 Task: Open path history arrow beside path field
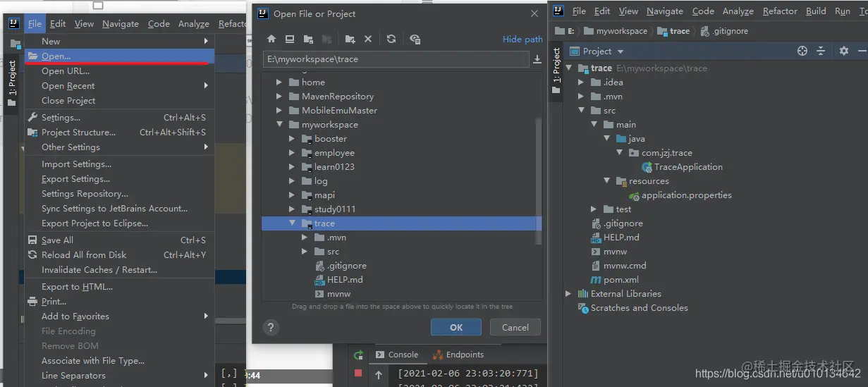coord(537,59)
